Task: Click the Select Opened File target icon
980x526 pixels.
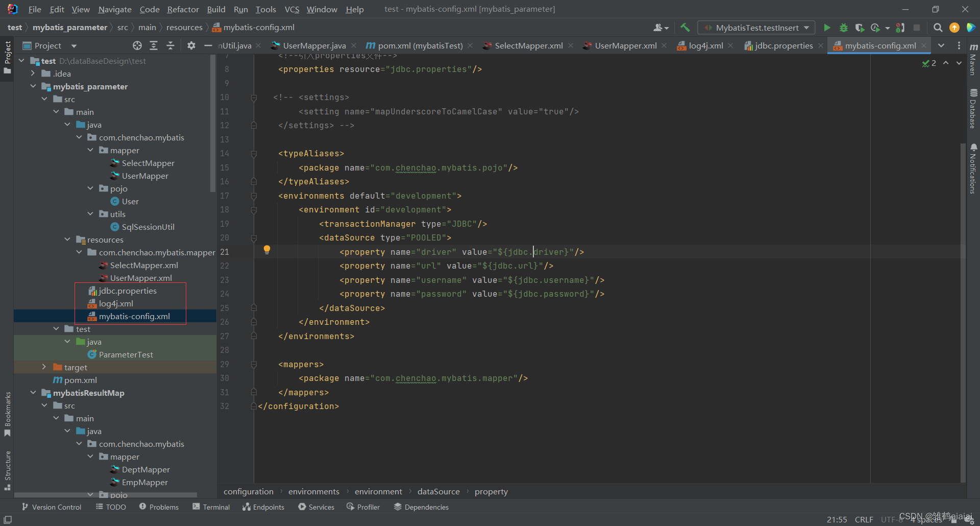Action: pos(137,45)
